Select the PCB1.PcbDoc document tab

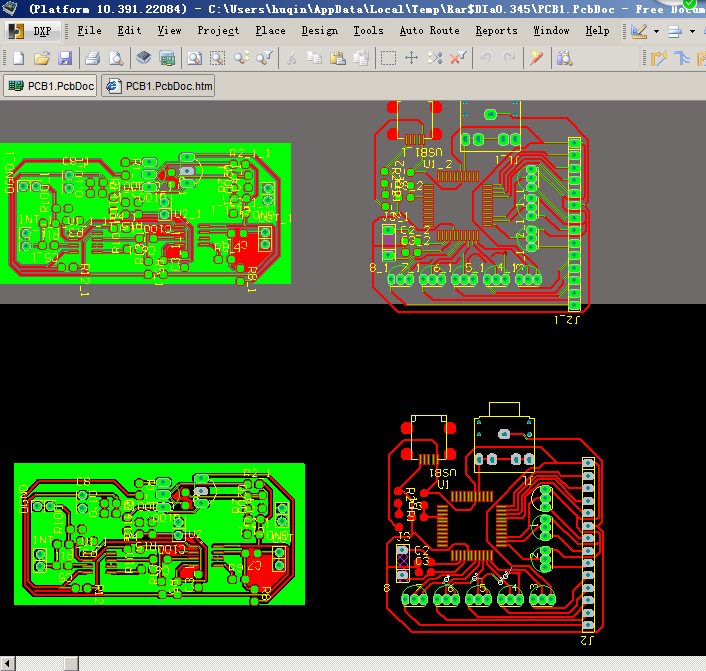(x=50, y=86)
